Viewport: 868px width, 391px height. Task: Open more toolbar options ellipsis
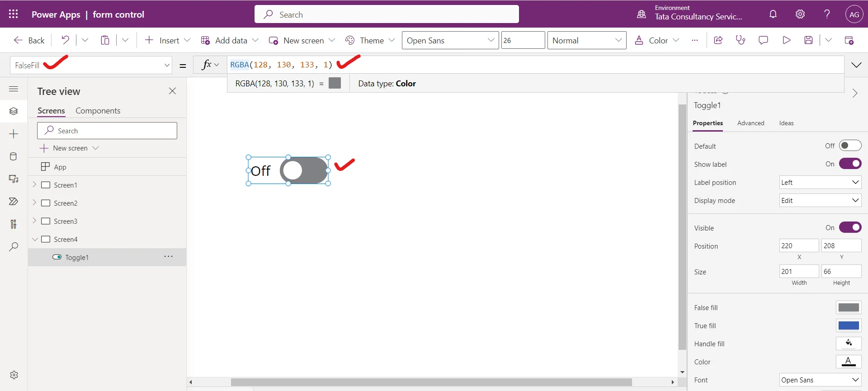click(695, 40)
